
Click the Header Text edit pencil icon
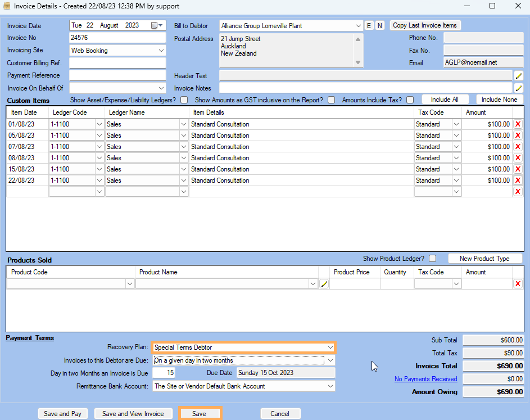pos(518,75)
